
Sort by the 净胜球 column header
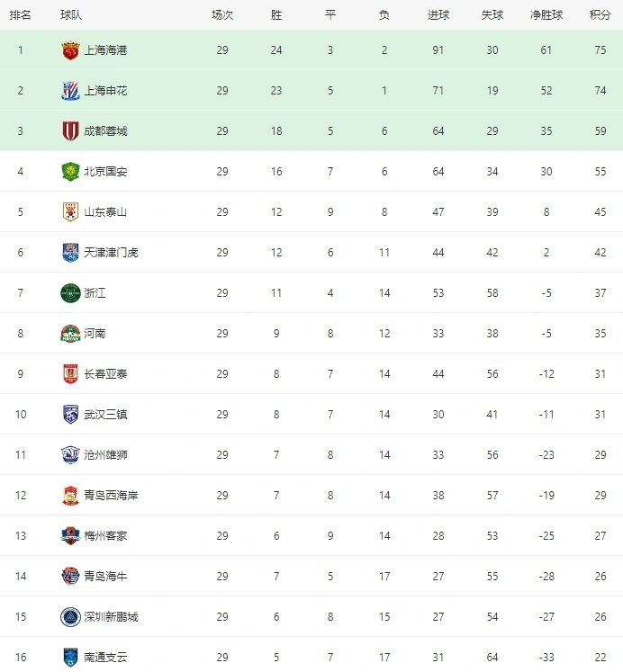click(546, 15)
